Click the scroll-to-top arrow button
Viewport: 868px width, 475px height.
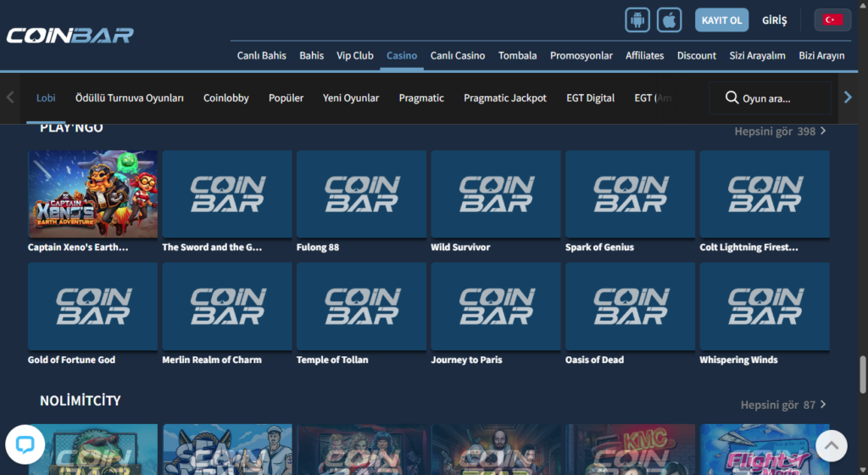click(831, 444)
